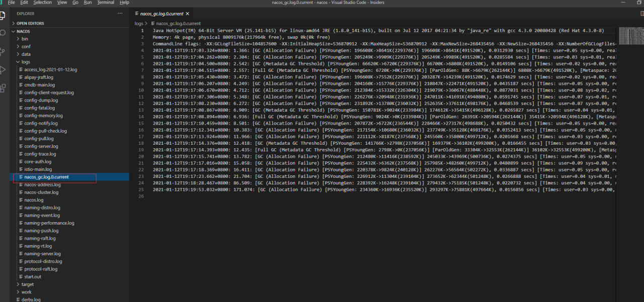The width and height of the screenshot is (644, 302).
Task: Open nacos-address.log file
Action: pyautogui.click(x=42, y=185)
